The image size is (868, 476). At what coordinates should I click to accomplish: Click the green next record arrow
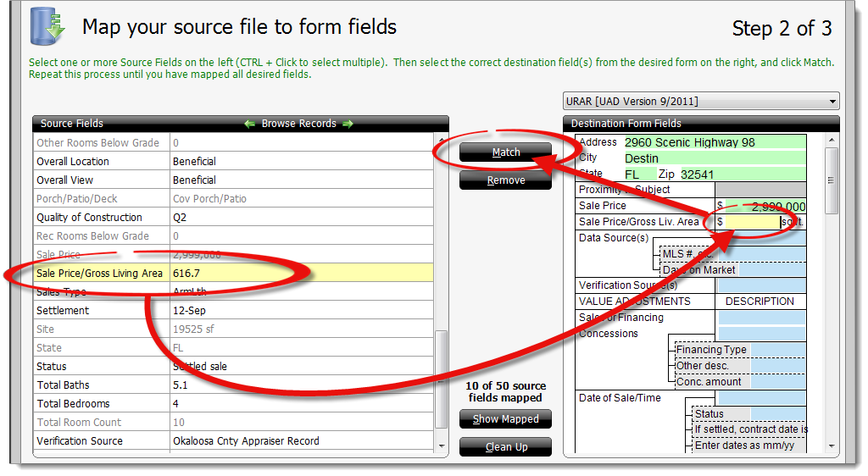[x=348, y=124]
